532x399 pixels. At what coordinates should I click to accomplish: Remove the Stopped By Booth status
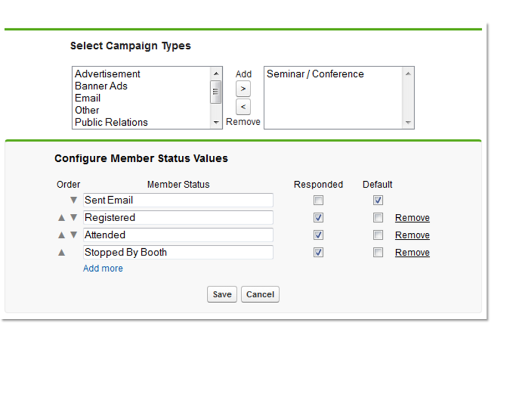point(412,253)
